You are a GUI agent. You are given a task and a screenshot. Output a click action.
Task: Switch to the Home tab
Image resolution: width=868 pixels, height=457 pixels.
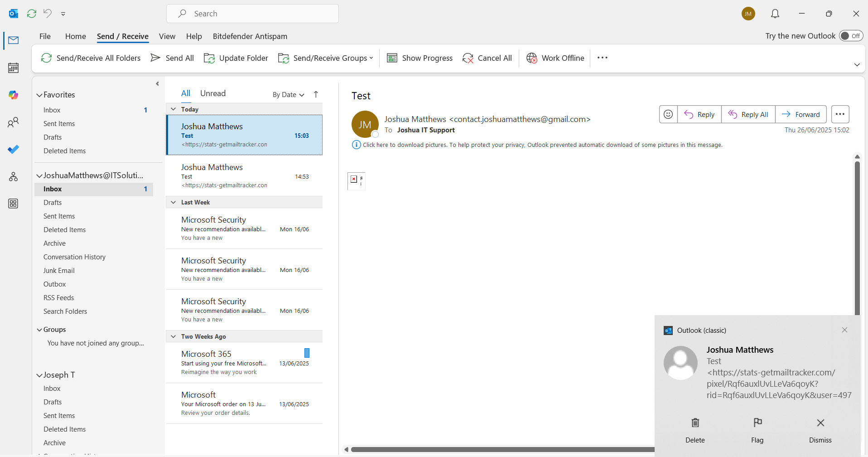(x=76, y=36)
